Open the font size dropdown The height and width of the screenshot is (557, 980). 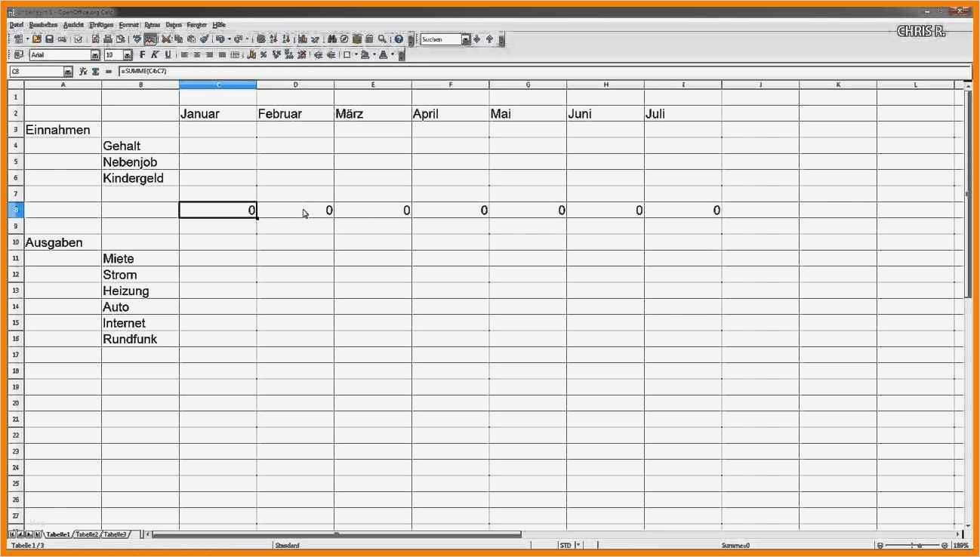128,55
